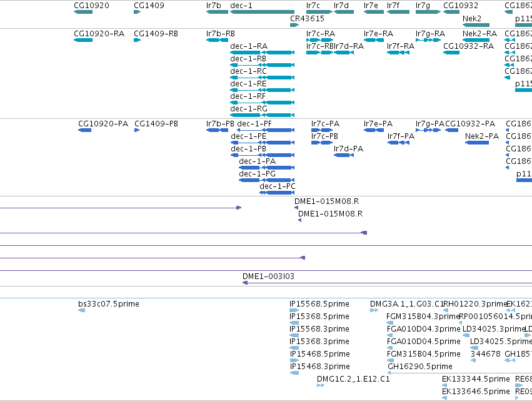Screen dimensions: 532x401
Task: Open the Ir7e-RA transcript
Action: tap(378, 34)
